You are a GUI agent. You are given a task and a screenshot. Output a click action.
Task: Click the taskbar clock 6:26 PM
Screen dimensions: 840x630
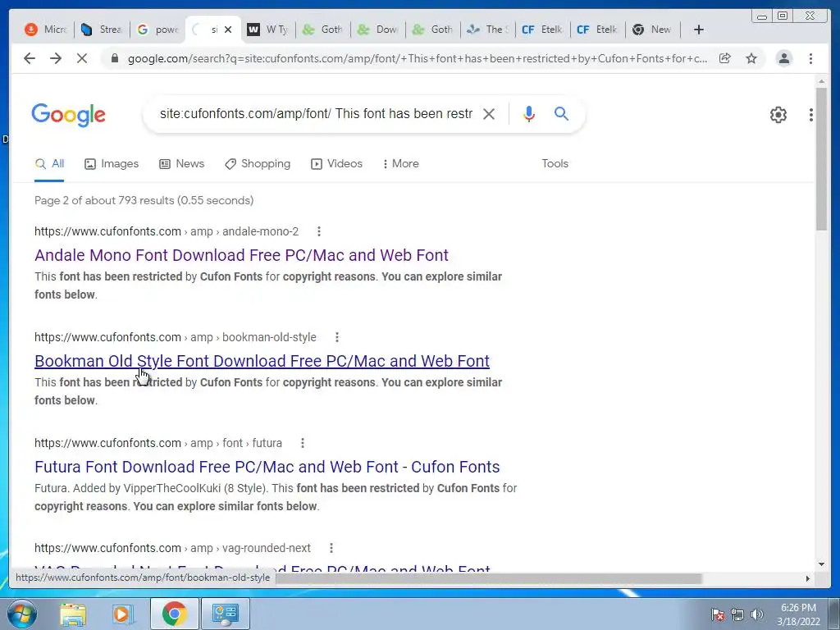pyautogui.click(x=798, y=608)
